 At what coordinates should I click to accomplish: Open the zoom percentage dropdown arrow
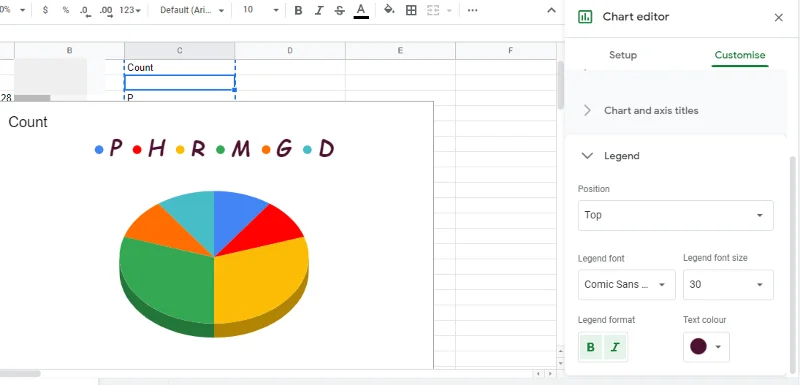[x=22, y=10]
